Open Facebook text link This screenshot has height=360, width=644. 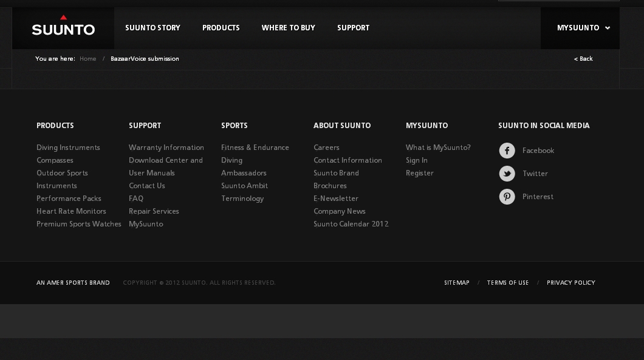[538, 151]
